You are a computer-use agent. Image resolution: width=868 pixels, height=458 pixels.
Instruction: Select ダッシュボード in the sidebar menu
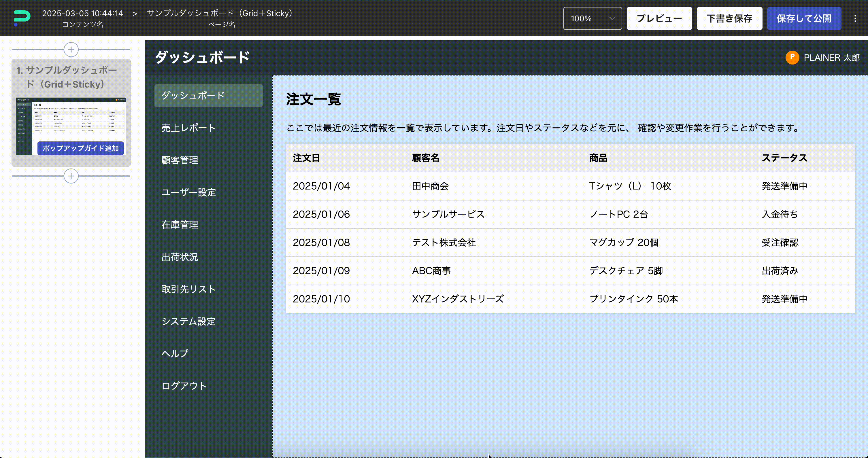[x=208, y=96]
